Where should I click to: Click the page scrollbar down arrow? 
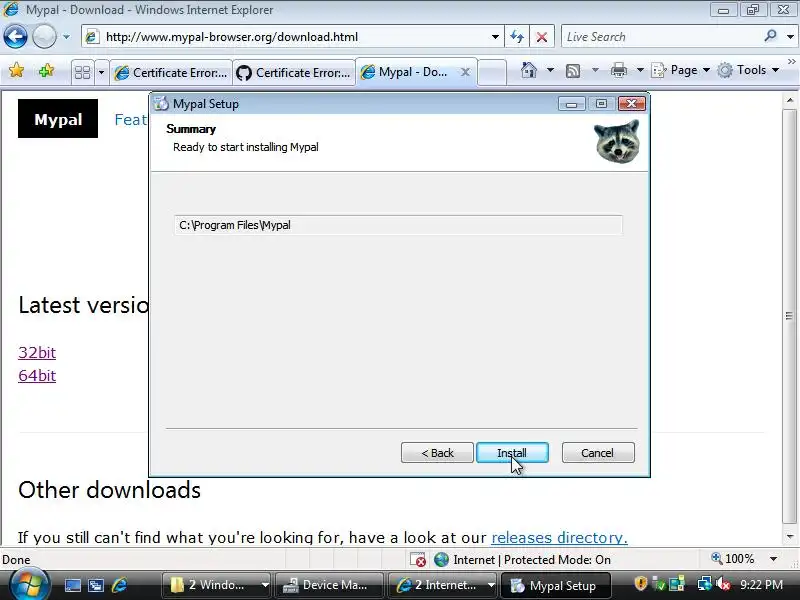point(790,537)
